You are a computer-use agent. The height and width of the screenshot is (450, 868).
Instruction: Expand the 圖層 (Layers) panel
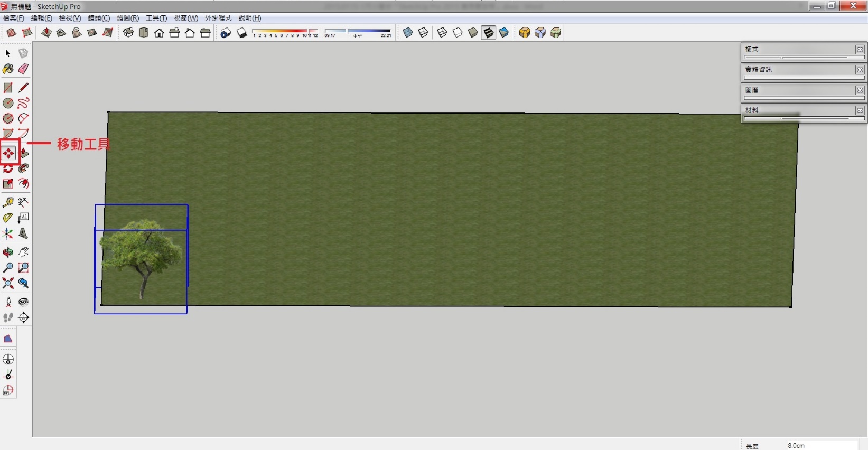[798, 90]
